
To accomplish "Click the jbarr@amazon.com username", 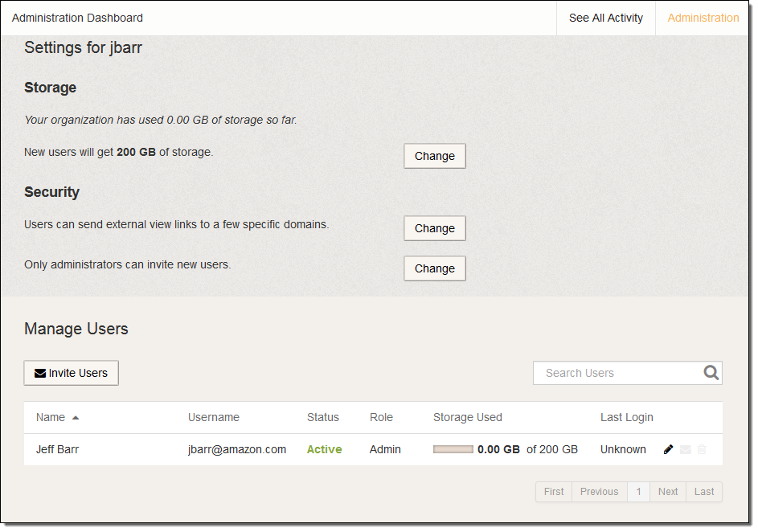I will tap(237, 449).
